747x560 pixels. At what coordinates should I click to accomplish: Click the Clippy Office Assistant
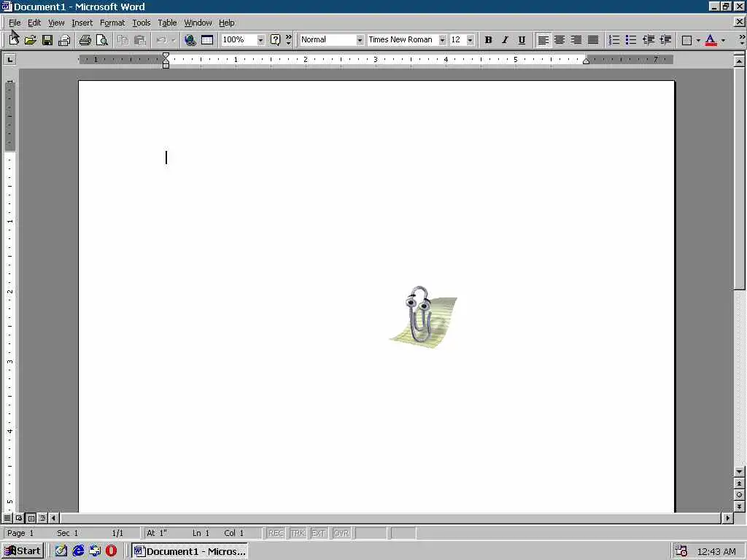coord(424,316)
